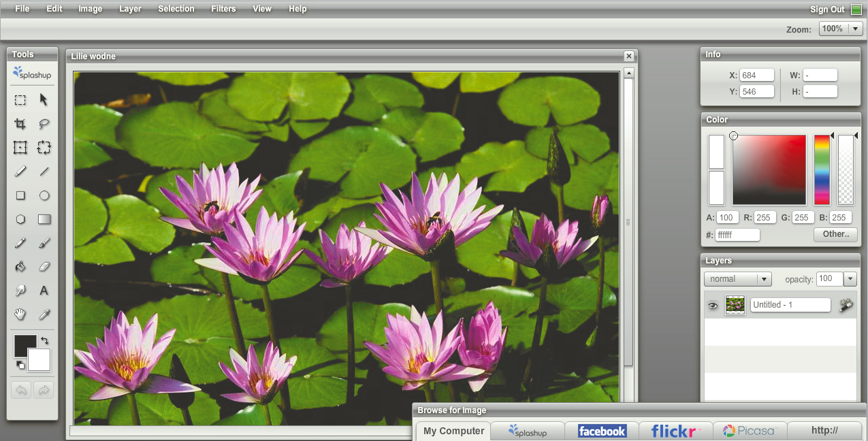Pick the Paint Bucket fill tool
Image resolution: width=868 pixels, height=441 pixels.
20,267
